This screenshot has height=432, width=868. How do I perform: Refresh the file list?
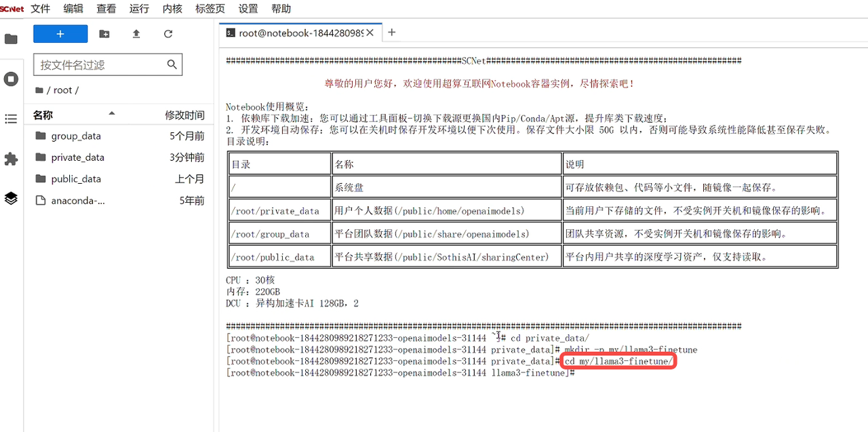[x=168, y=34]
